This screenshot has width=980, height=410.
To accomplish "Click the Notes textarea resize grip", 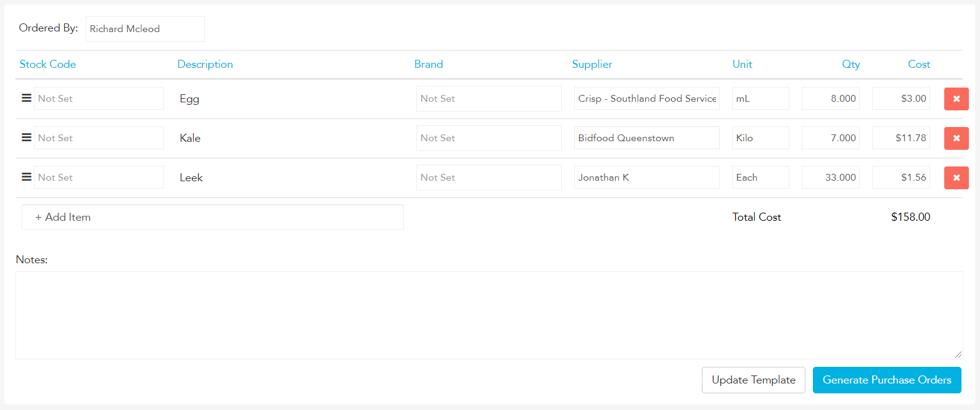I will (958, 354).
